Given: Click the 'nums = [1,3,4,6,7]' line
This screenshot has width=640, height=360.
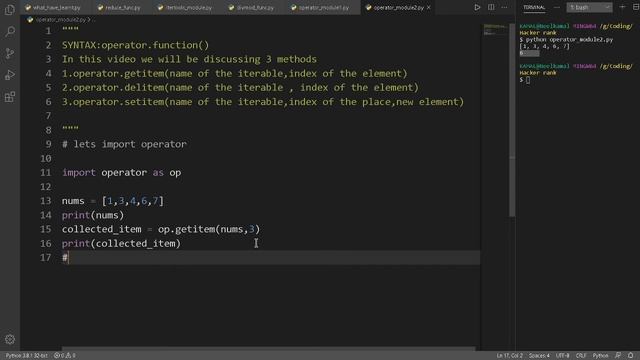Looking at the screenshot, I should point(113,201).
